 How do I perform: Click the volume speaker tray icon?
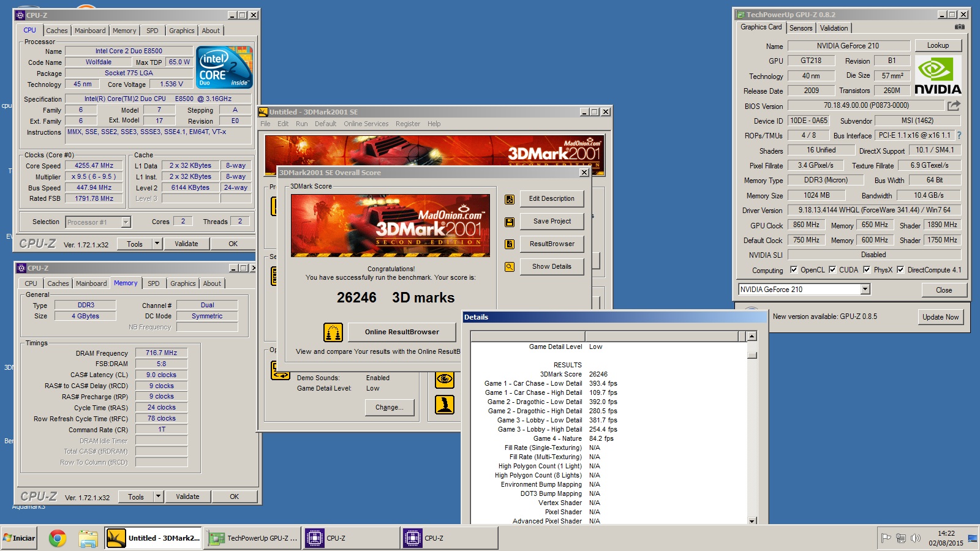tap(916, 538)
